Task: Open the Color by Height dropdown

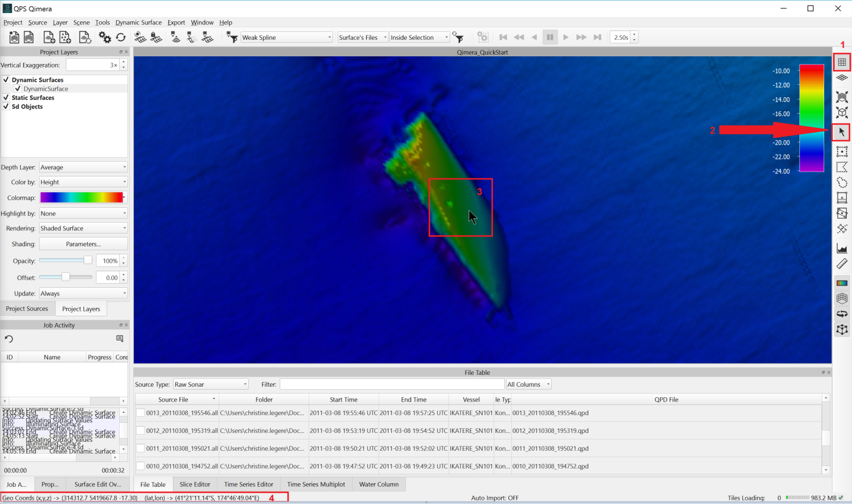Action: point(83,182)
